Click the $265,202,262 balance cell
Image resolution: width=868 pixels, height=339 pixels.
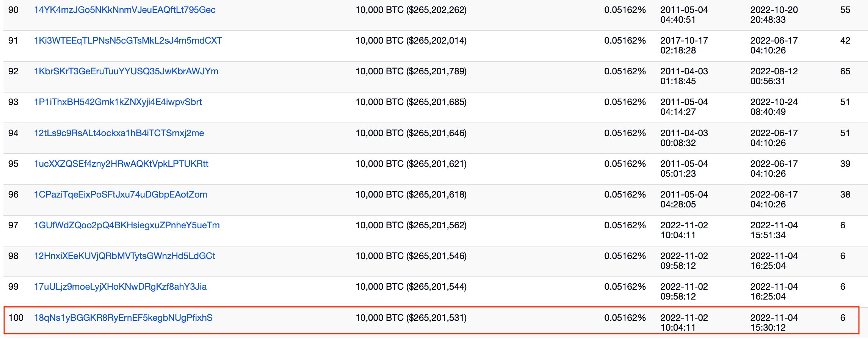coord(411,10)
